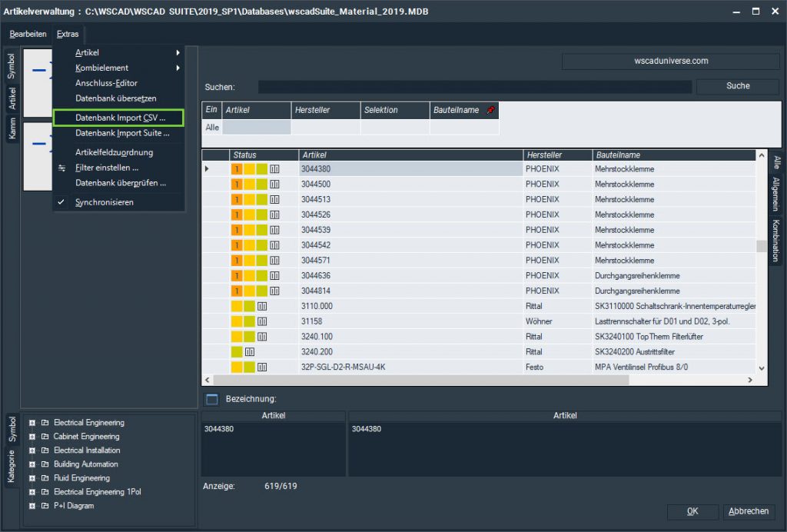
Task: Expand the Electrical Engineering tree node
Action: coord(32,423)
